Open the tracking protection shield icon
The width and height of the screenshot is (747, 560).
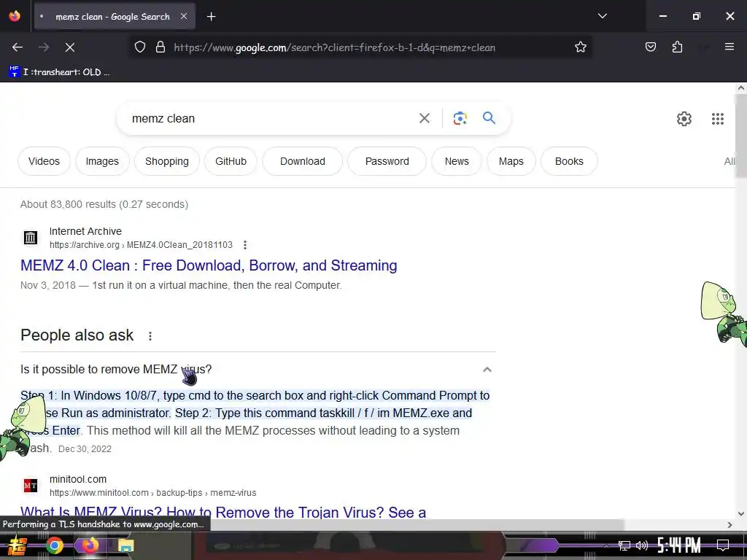point(139,47)
